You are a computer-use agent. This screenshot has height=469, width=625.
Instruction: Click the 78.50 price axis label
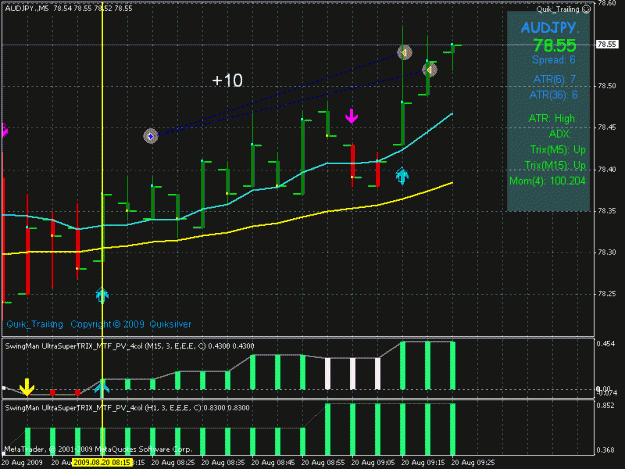pos(607,86)
